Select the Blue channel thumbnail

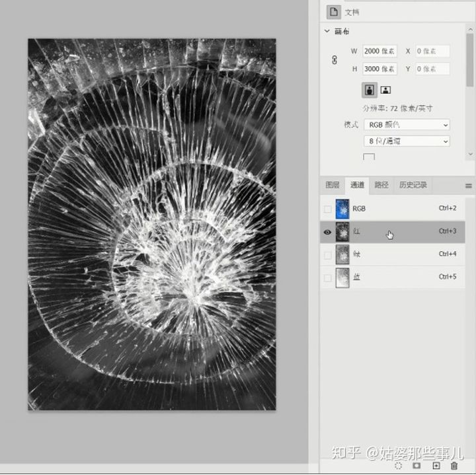(342, 277)
